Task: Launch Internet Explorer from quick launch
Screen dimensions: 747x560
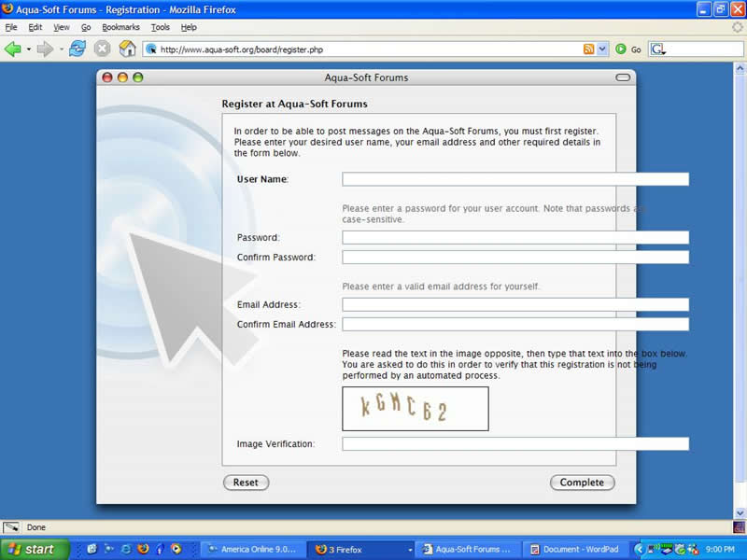Action: coord(126,549)
